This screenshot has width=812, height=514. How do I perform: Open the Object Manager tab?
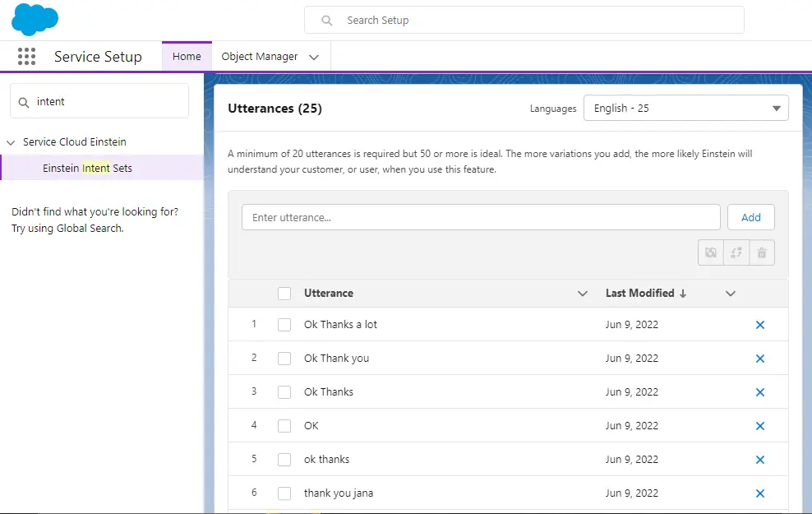(260, 57)
